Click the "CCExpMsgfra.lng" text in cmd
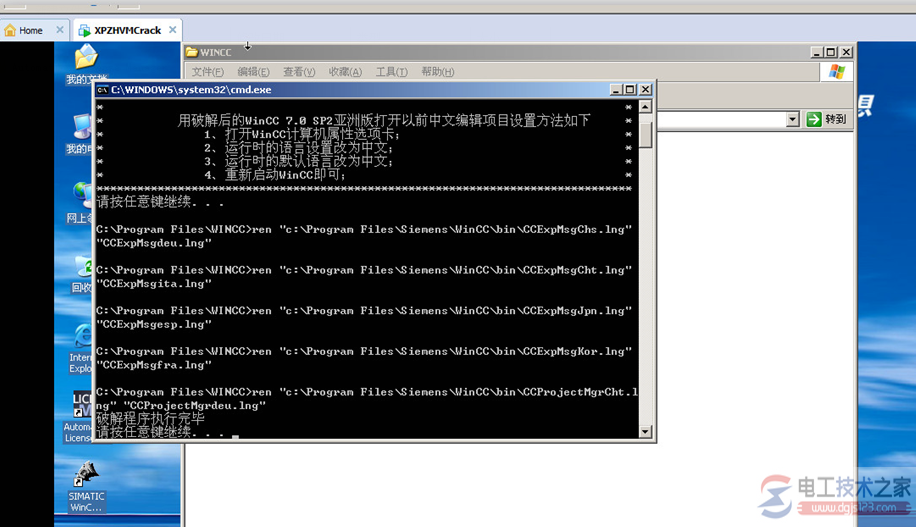This screenshot has height=527, width=916. pyautogui.click(x=154, y=365)
